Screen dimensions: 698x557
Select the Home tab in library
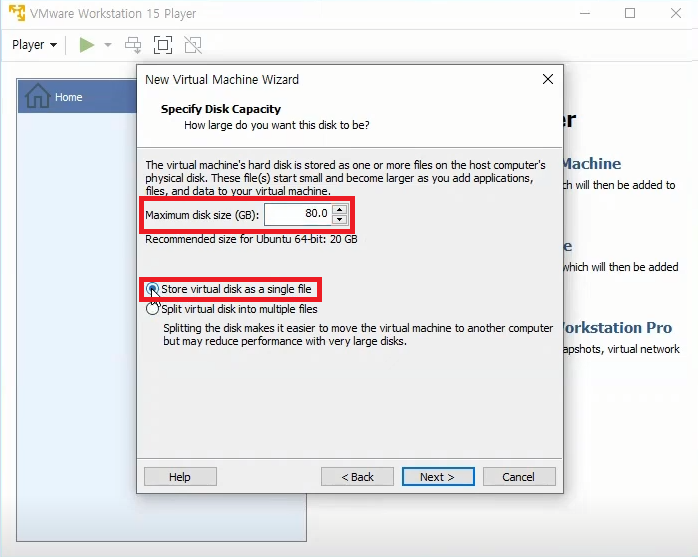(77, 97)
